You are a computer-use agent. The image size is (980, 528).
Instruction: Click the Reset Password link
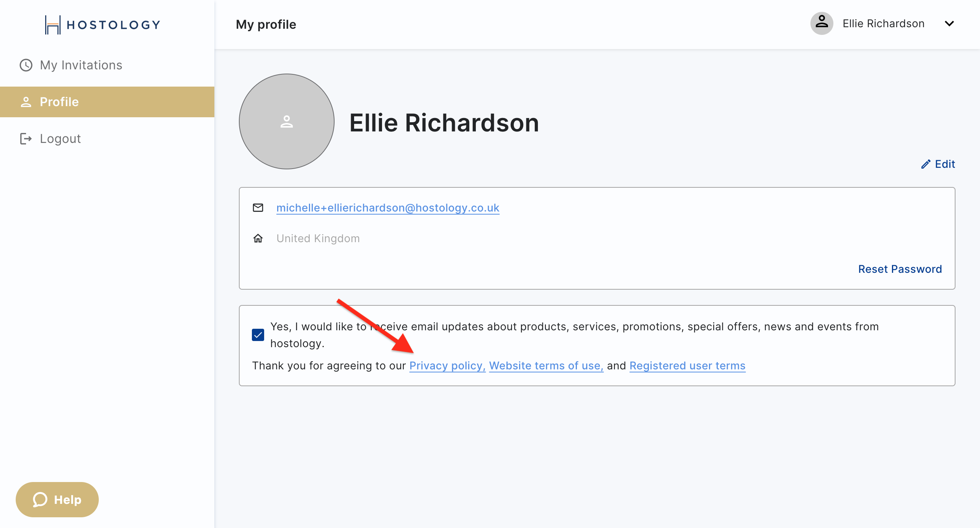click(900, 269)
